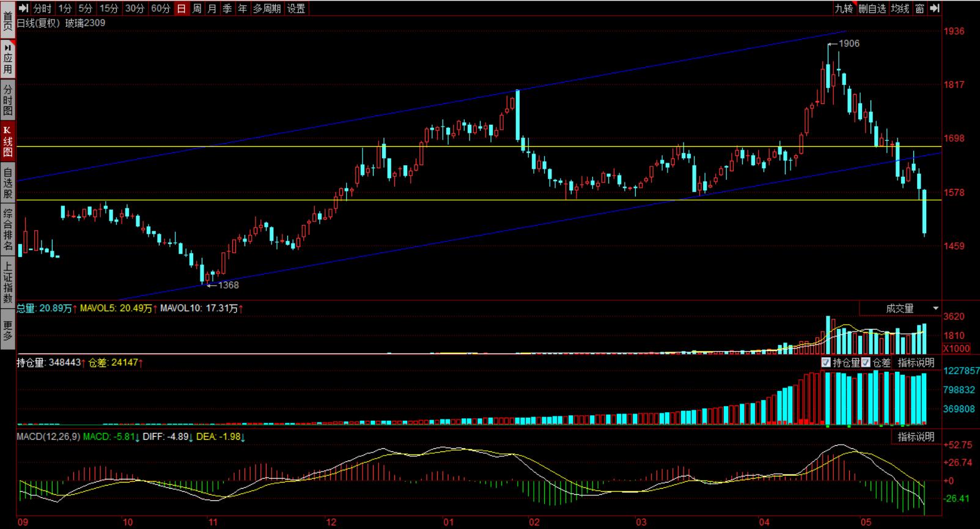Toggle the 均线 moving average button

900,9
